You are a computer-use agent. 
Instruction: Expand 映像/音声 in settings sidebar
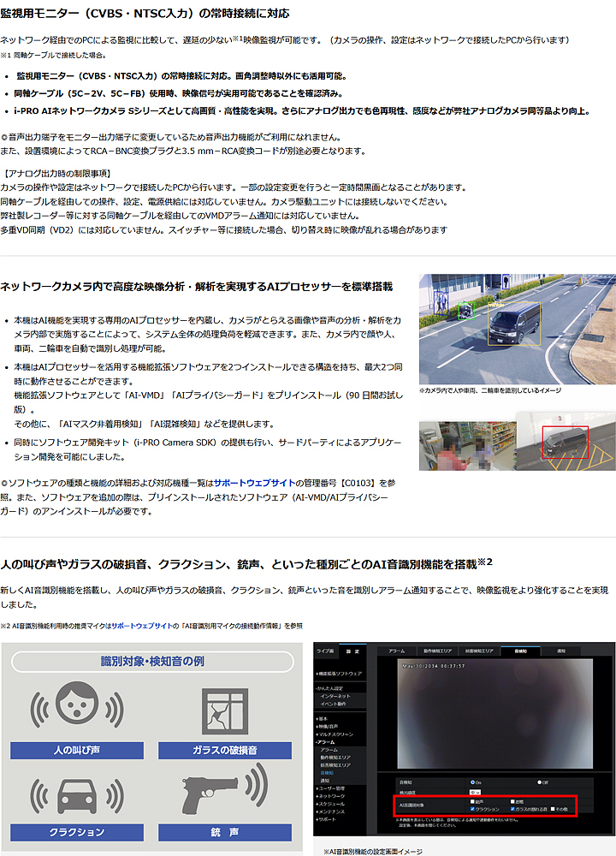pyautogui.click(x=327, y=727)
